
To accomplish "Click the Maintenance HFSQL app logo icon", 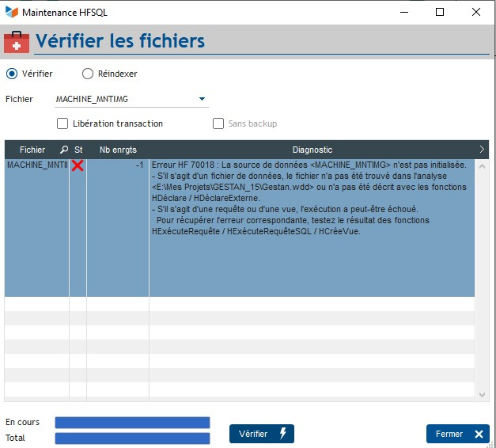I will click(x=11, y=12).
